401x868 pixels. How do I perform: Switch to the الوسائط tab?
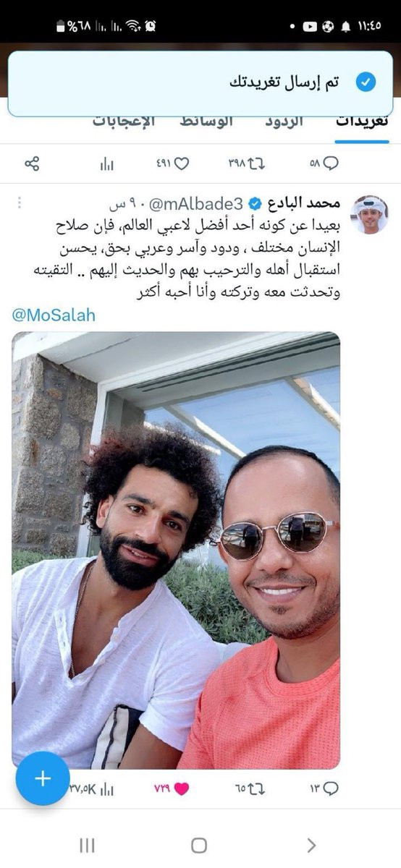tap(206, 122)
